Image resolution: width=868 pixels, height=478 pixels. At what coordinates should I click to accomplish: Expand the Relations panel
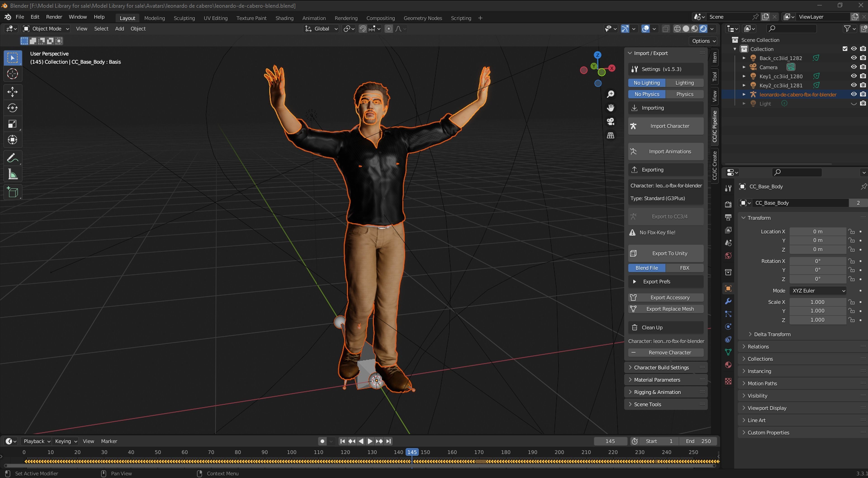pos(758,347)
